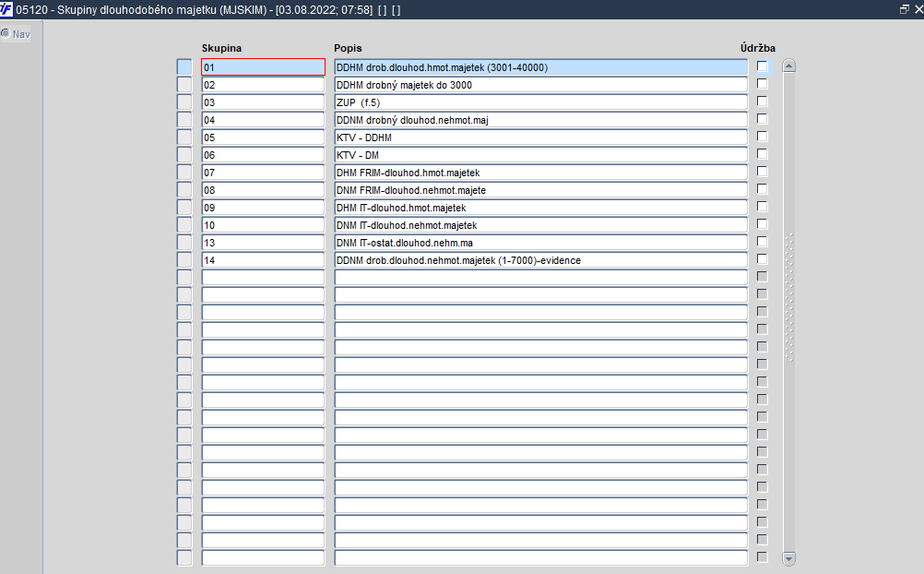This screenshot has height=574, width=924.
Task: Click Popis field 'DDHM drobný majetek do 3000'
Action: tap(541, 85)
